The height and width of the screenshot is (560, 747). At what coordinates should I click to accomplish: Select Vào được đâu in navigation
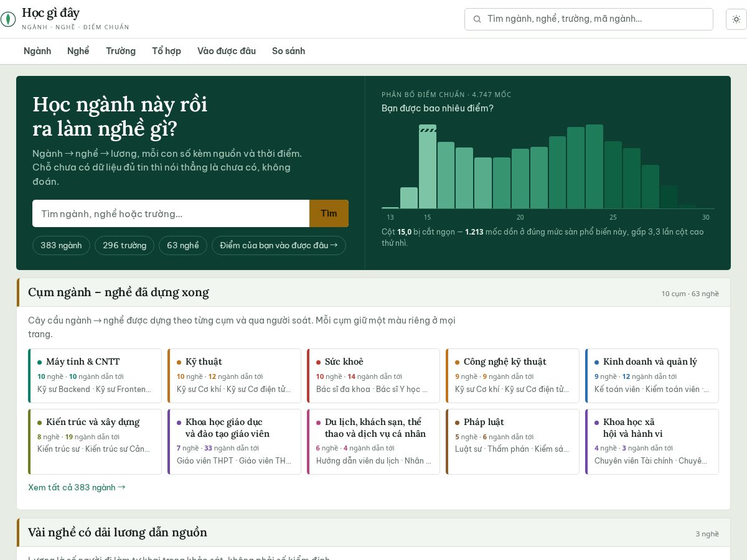pos(227,51)
